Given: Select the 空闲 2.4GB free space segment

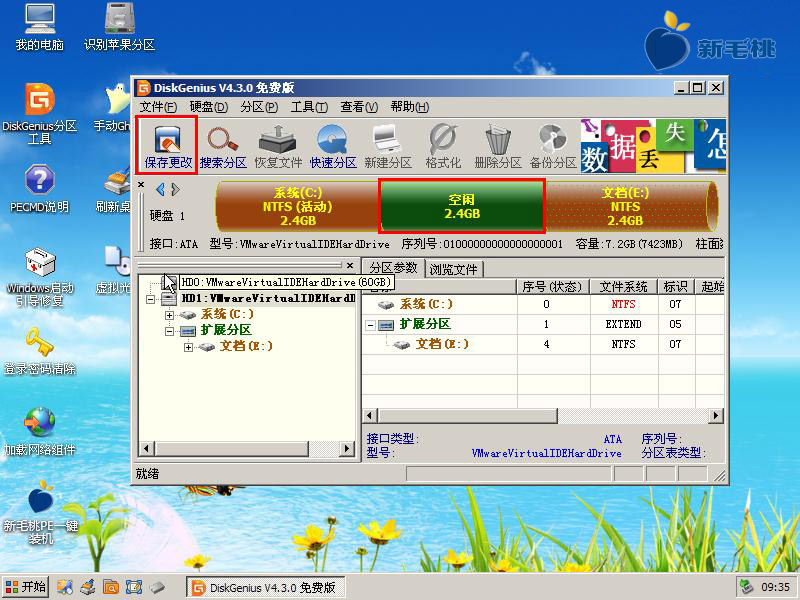Looking at the screenshot, I should (462, 206).
